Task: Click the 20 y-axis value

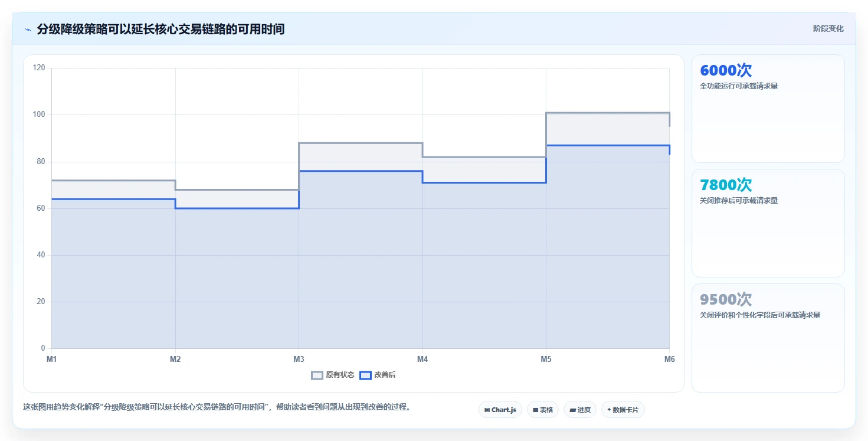Action: [41, 302]
